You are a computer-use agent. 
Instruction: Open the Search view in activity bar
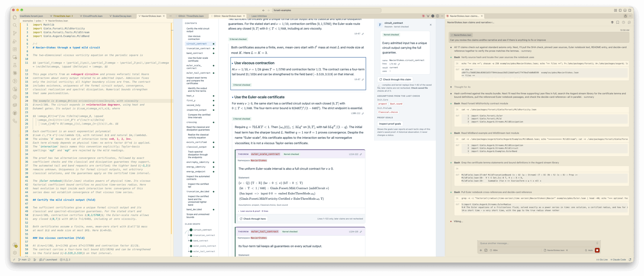coord(15,25)
